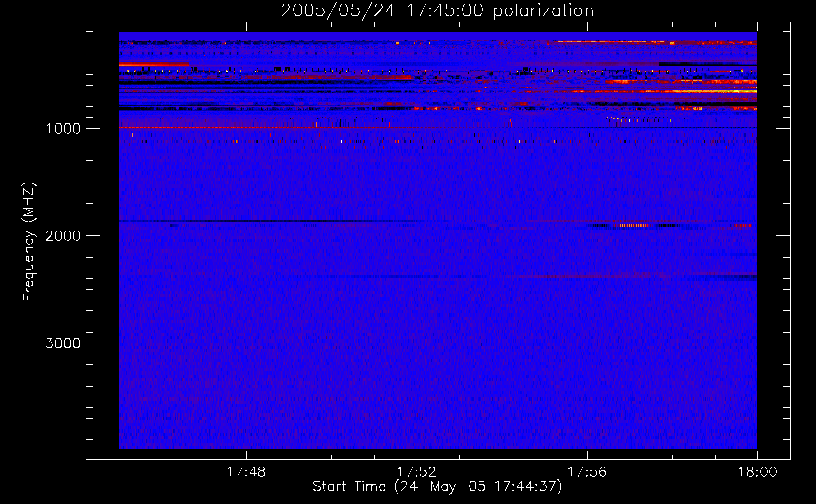This screenshot has width=816, height=504.
Task: Click the '17:48' time tick label
Action: point(246,472)
